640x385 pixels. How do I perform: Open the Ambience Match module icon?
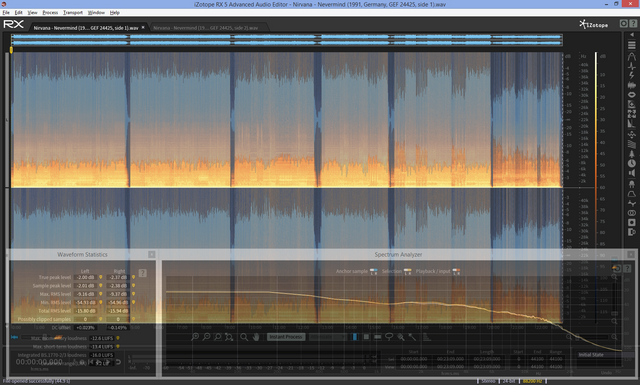632,134
